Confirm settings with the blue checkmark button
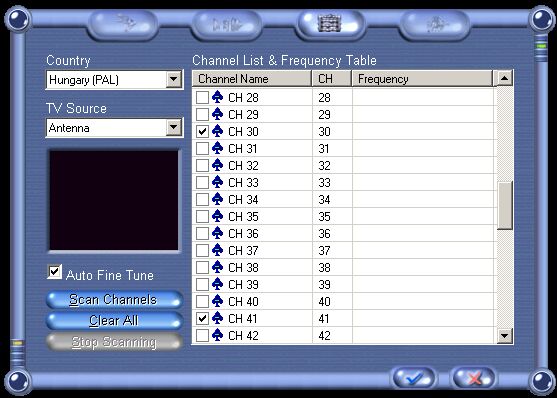The image size is (557, 398). 413,378
